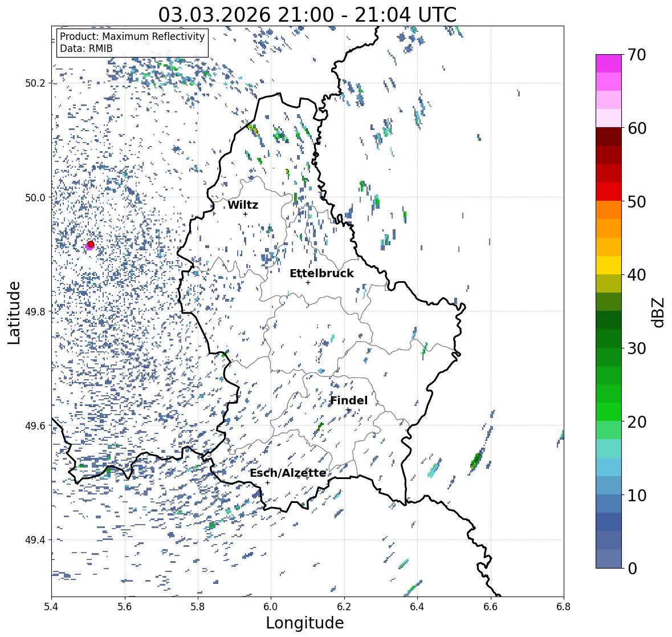
Task: Click the 10 colorbar tick label
Action: point(637,495)
